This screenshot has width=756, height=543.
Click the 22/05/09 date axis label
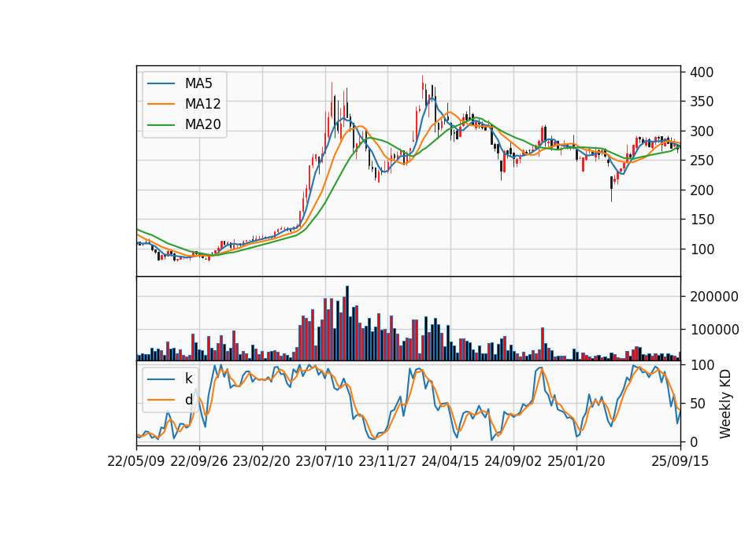click(136, 461)
